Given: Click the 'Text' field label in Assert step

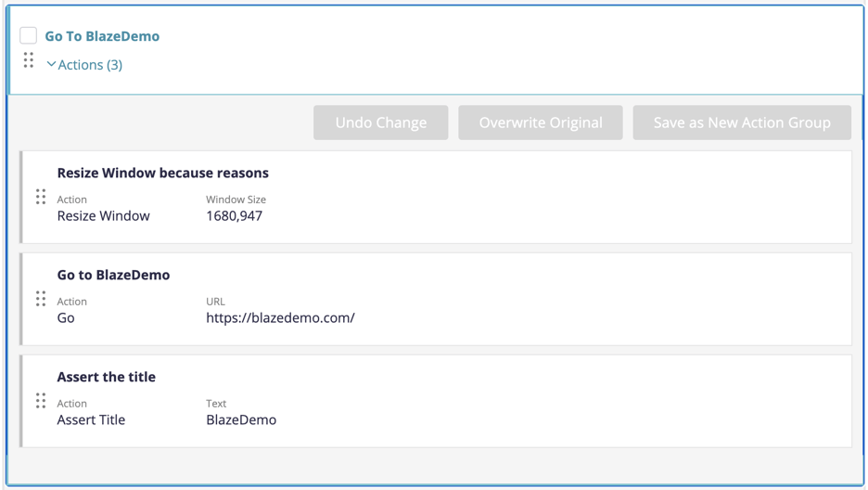Looking at the screenshot, I should point(216,403).
